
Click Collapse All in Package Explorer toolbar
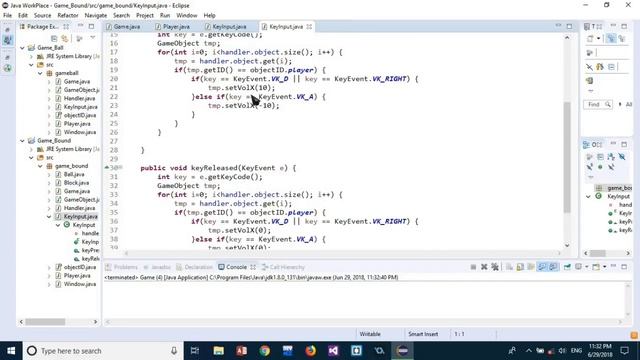tap(54, 38)
